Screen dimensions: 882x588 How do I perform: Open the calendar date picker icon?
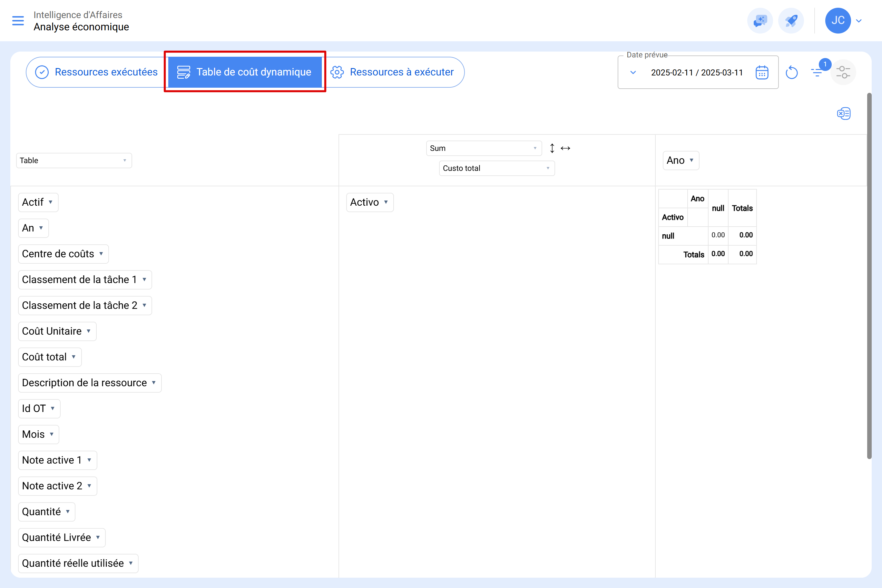point(762,73)
